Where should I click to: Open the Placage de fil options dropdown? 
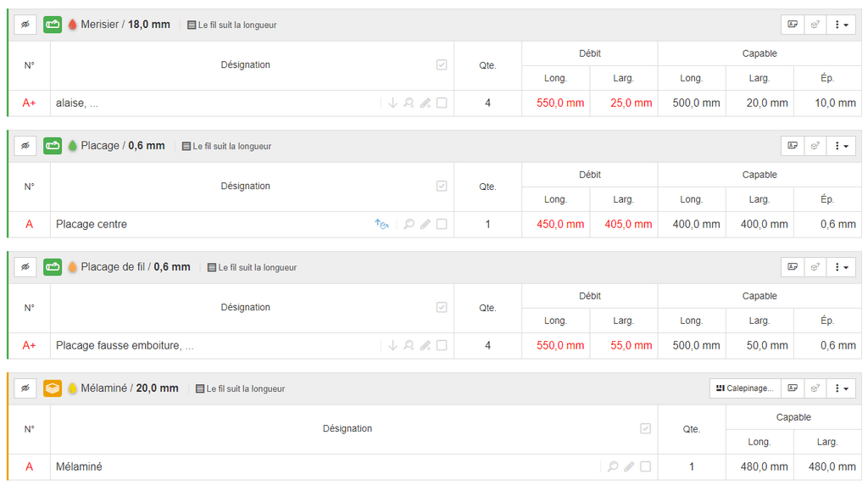(x=842, y=267)
